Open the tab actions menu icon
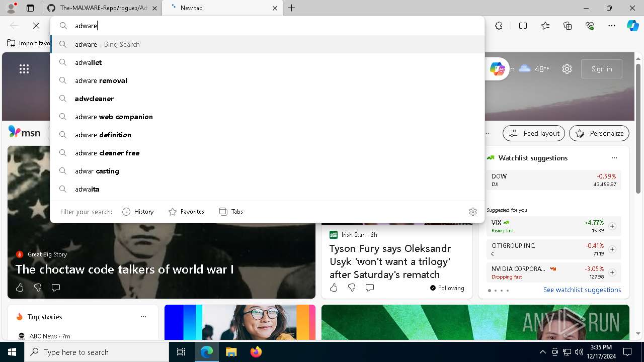Viewport: 644px width, 362px height. click(x=30, y=8)
